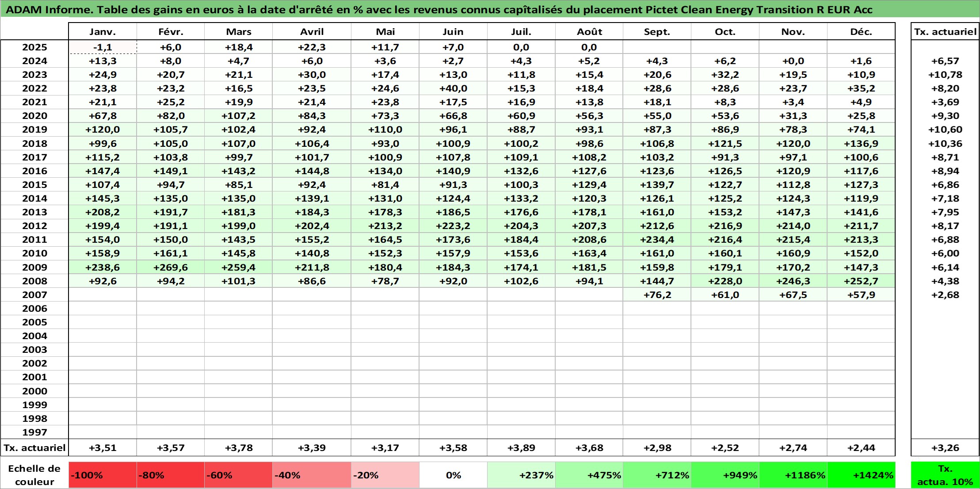This screenshot has height=489, width=980.
Task: Select the '+10,60' actuarial rate for 2019
Action: tap(945, 130)
